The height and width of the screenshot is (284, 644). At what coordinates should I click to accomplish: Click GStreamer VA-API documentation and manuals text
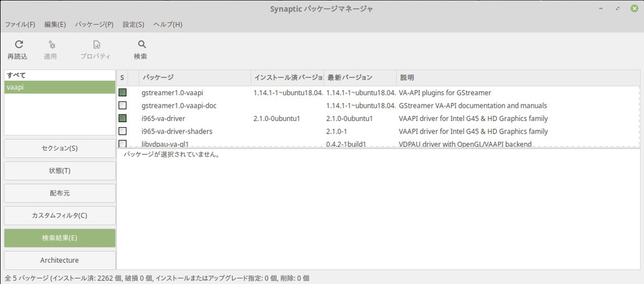(x=473, y=106)
